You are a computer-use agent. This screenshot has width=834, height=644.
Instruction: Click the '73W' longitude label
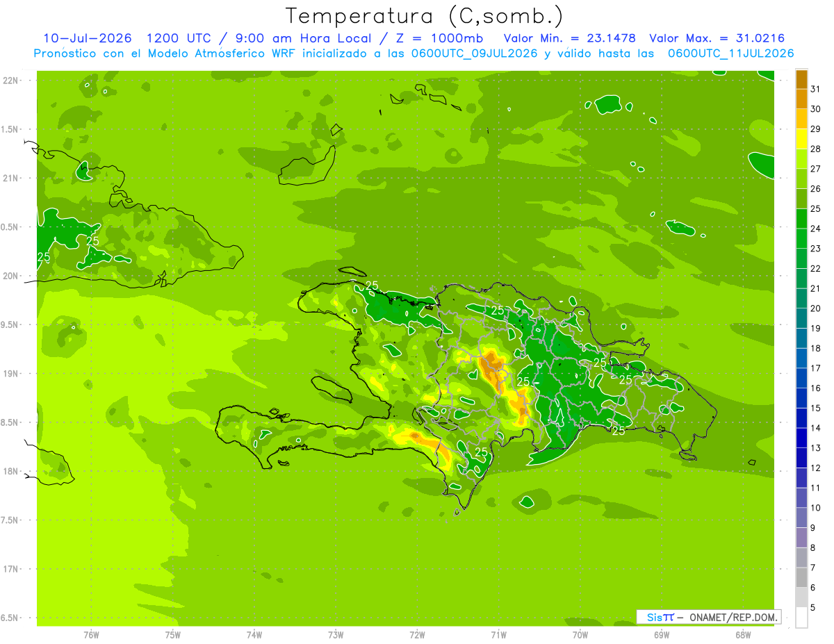(336, 634)
